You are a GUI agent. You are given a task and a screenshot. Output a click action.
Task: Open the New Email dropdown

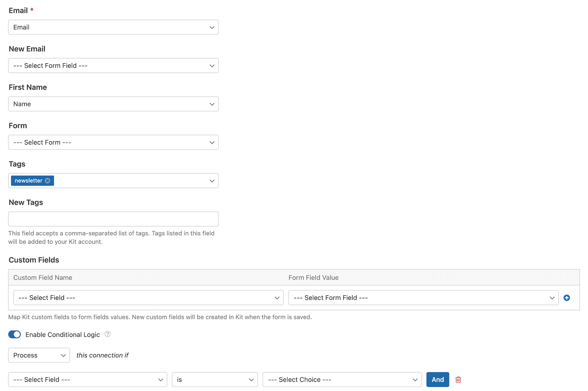click(113, 65)
